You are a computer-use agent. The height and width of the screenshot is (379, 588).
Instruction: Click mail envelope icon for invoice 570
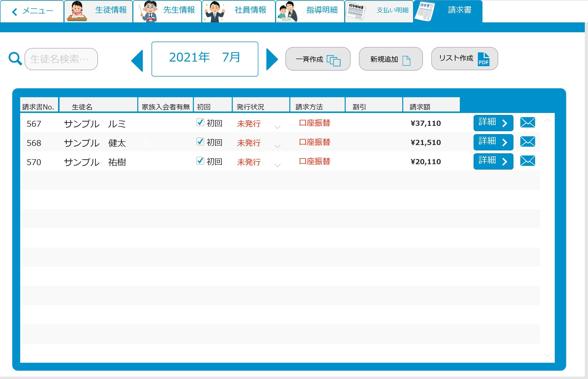click(x=527, y=161)
